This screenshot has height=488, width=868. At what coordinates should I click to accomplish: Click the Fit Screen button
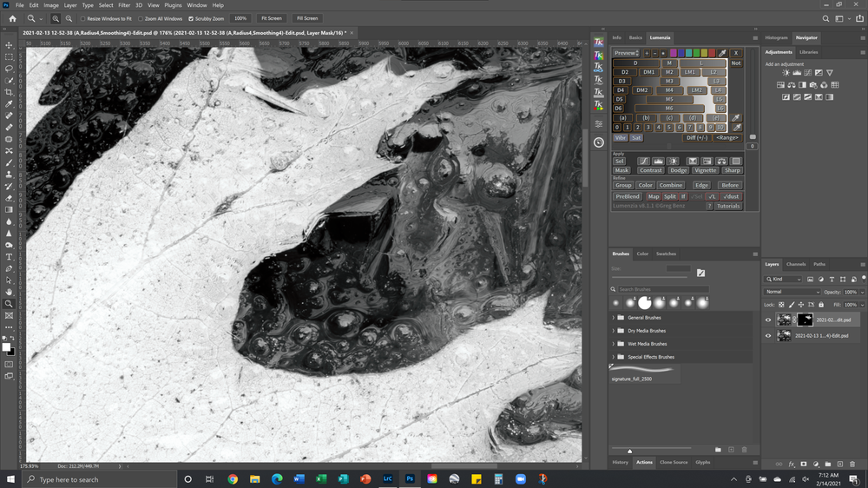pyautogui.click(x=271, y=18)
